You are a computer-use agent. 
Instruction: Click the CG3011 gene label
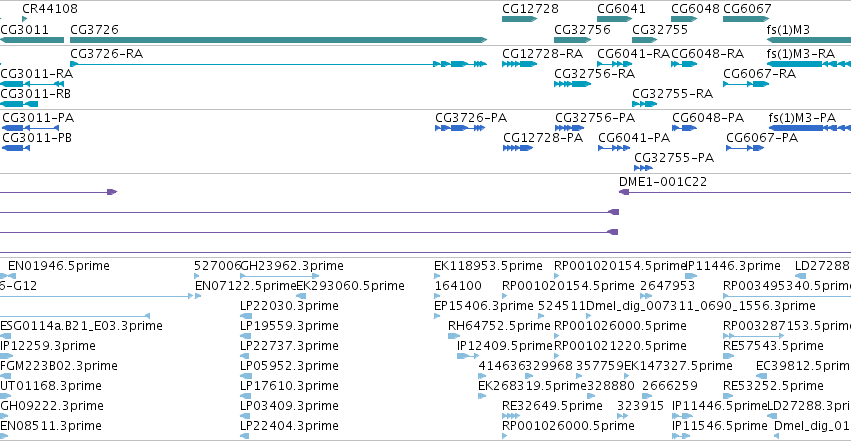pyautogui.click(x=24, y=29)
